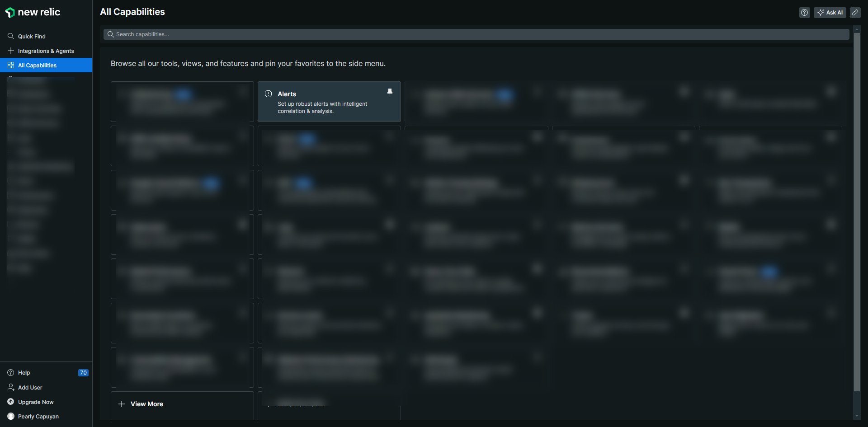Open the Alerts capability card
The width and height of the screenshot is (868, 427).
tap(329, 102)
